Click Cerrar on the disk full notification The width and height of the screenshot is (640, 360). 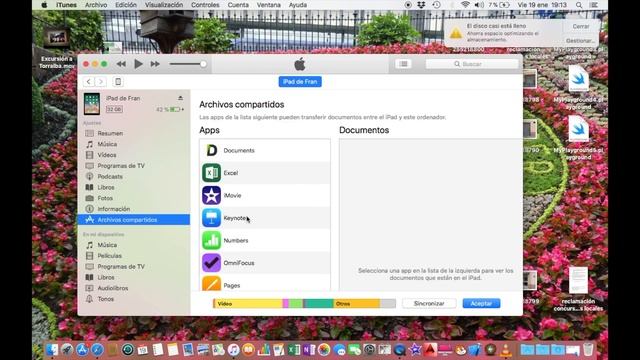coord(581,26)
